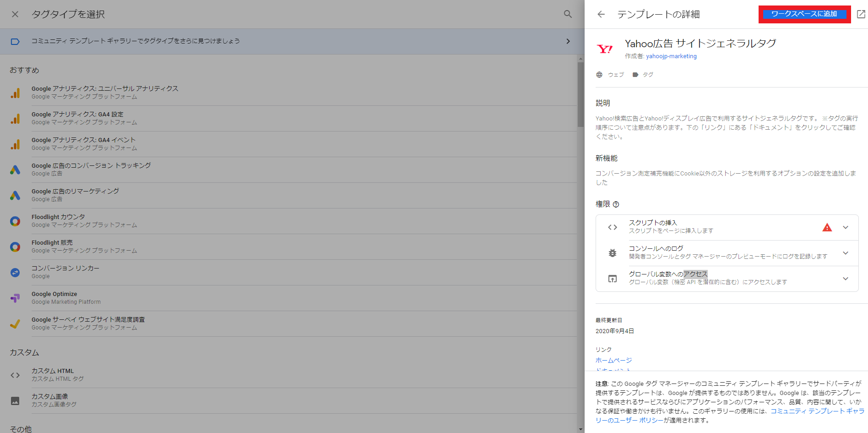The width and height of the screenshot is (868, 433).
Task: Click the Yahoo広告 サイトジェネラルタグ title
Action: pos(701,44)
